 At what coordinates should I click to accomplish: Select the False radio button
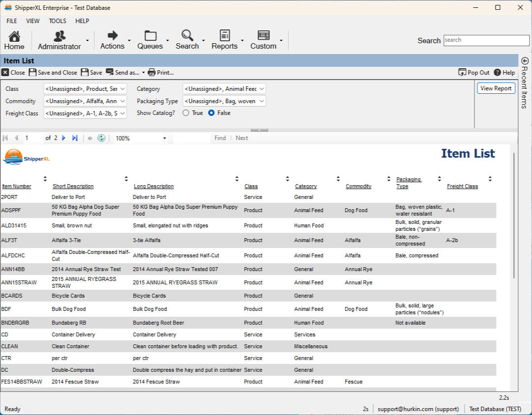click(x=211, y=113)
